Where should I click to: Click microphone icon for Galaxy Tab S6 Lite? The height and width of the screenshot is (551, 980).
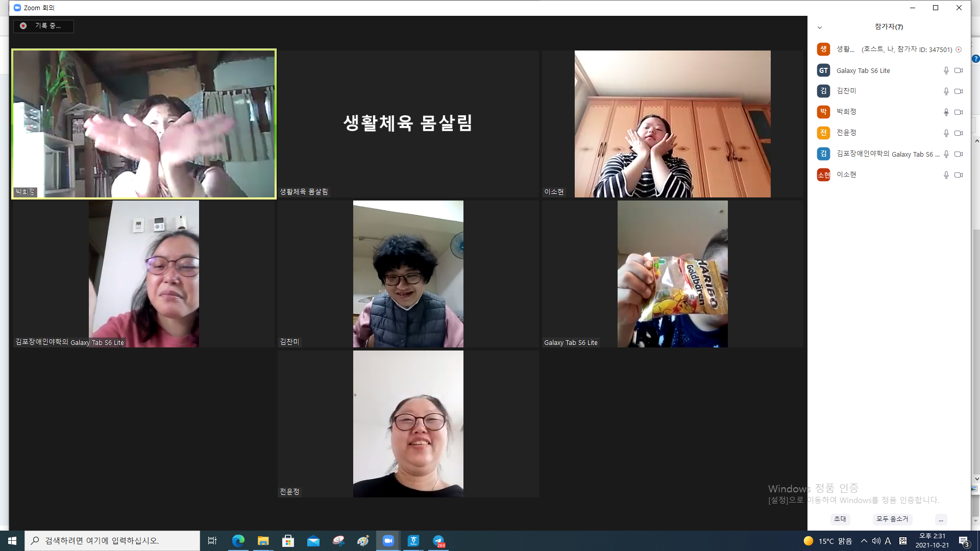946,70
